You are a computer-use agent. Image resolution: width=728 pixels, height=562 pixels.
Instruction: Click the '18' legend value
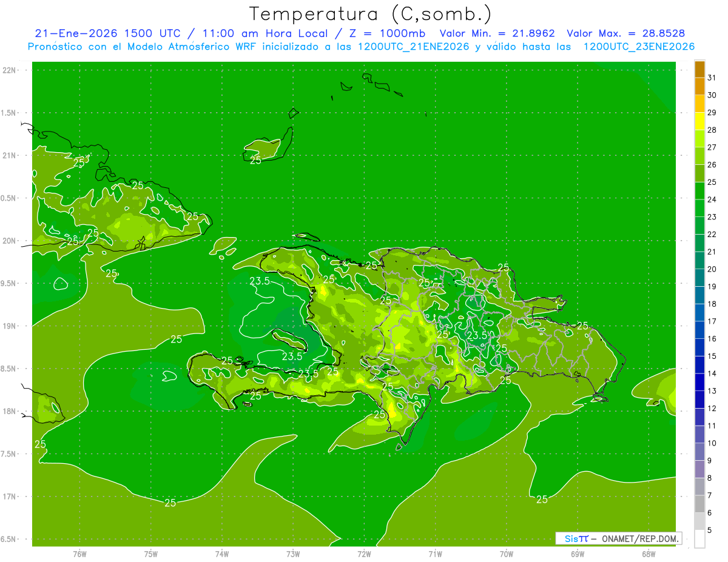(x=712, y=304)
